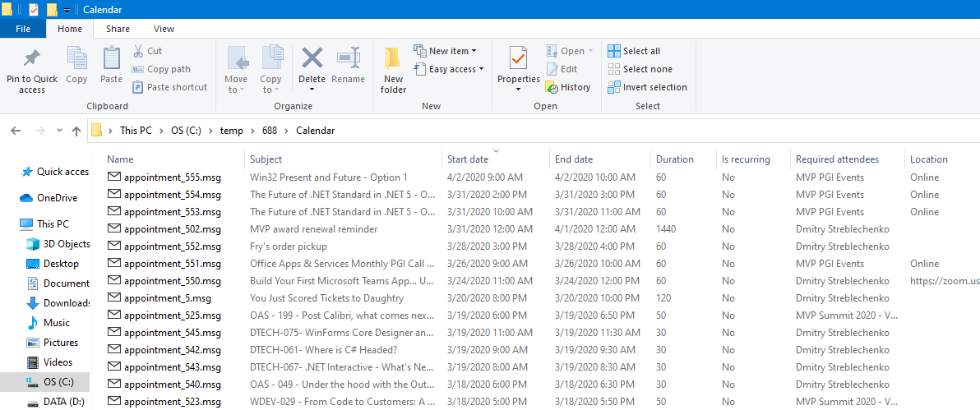Open Customize Quick Access Toolbar dropdown

point(67,10)
